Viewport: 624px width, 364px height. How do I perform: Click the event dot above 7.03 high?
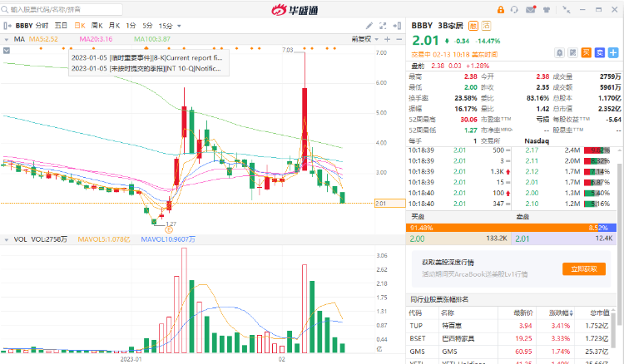click(x=305, y=48)
